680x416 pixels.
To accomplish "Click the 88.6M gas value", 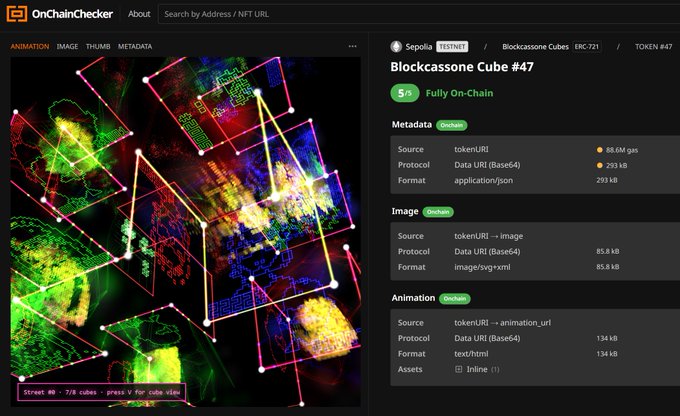I will tap(622, 150).
